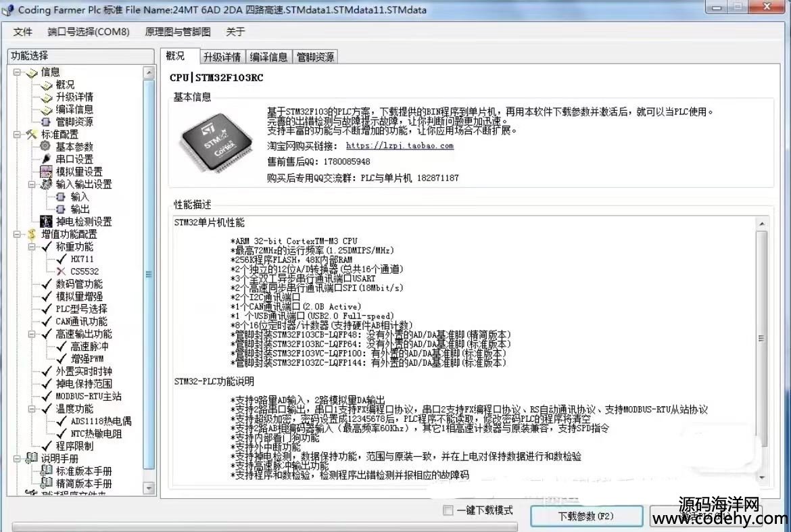Select 程序限制 in the tree
Image resolution: width=791 pixels, height=532 pixels.
74,446
